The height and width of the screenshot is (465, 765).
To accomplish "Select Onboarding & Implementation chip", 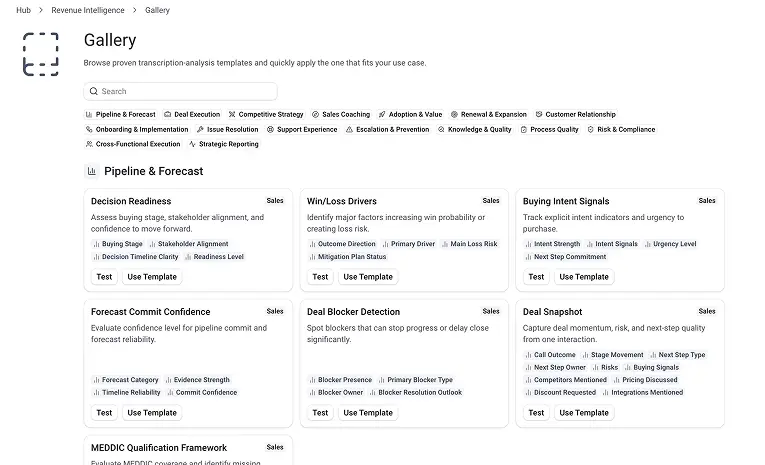I will point(137,129).
